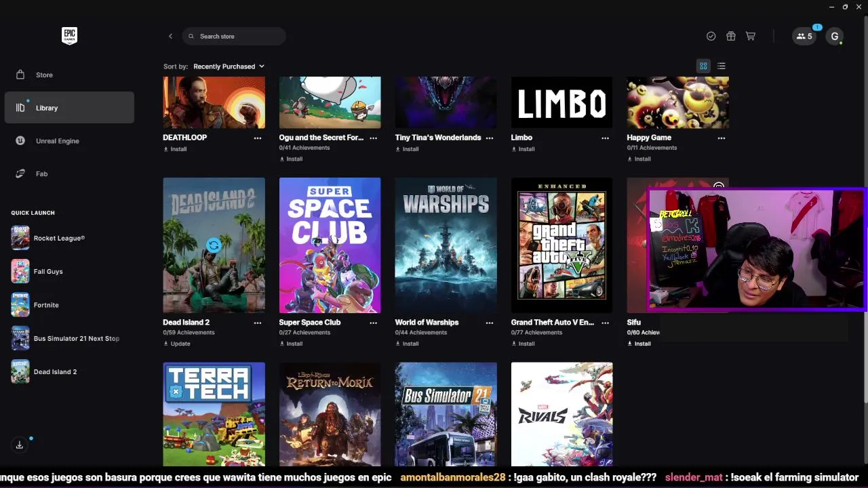Launch Bus Simulator 21 Next Stop quick launch
Image resolution: width=868 pixels, height=488 pixels.
click(x=69, y=338)
